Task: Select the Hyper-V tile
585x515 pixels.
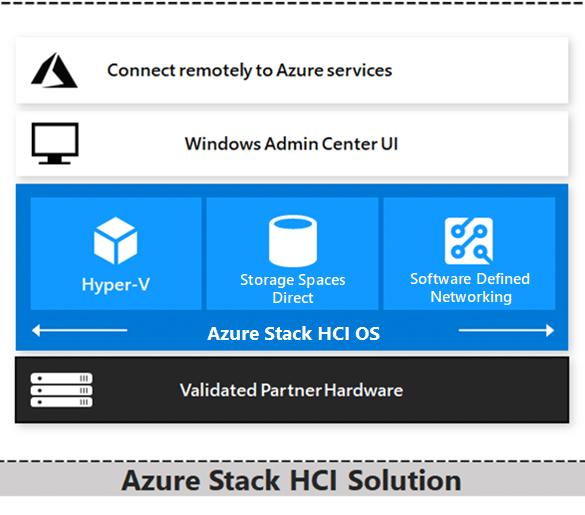Action: point(116,254)
